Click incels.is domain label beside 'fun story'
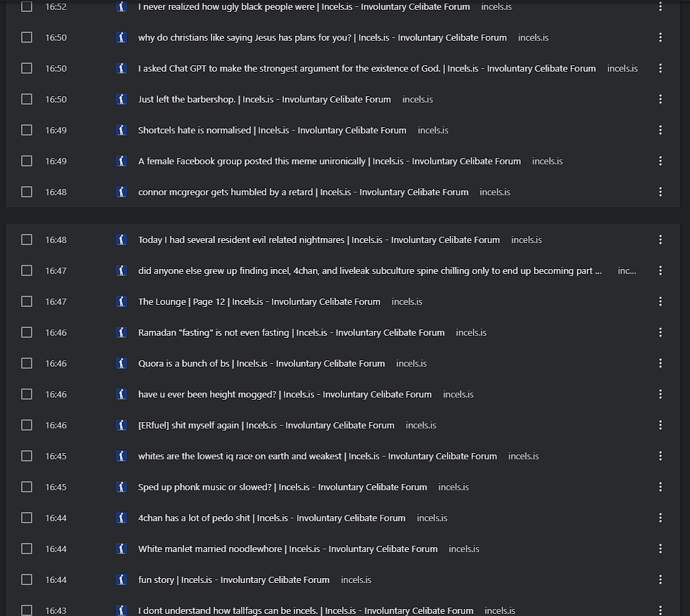690x616 pixels. tap(356, 579)
